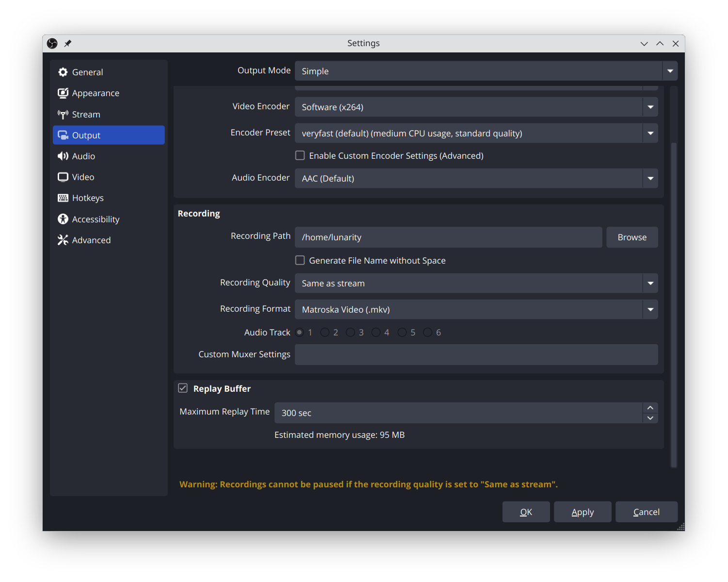Apply the current settings

click(582, 512)
